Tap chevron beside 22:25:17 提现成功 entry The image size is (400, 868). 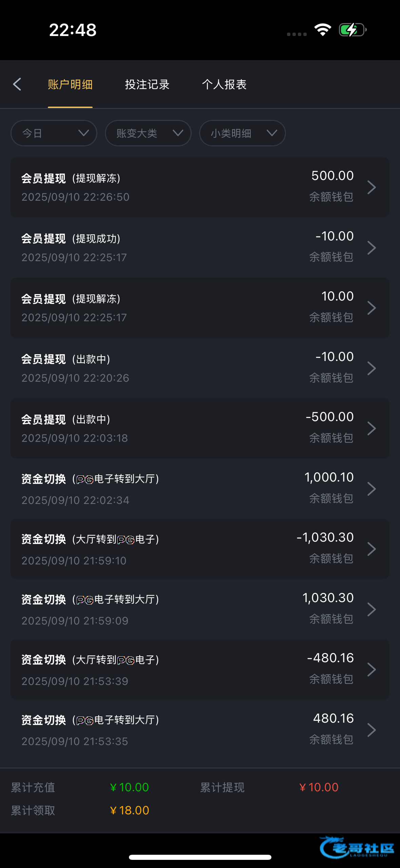[372, 248]
